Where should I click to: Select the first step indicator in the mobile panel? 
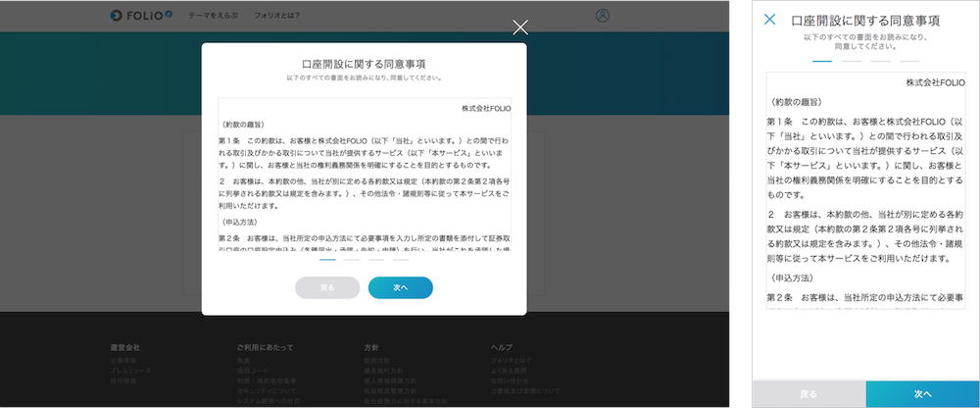822,61
